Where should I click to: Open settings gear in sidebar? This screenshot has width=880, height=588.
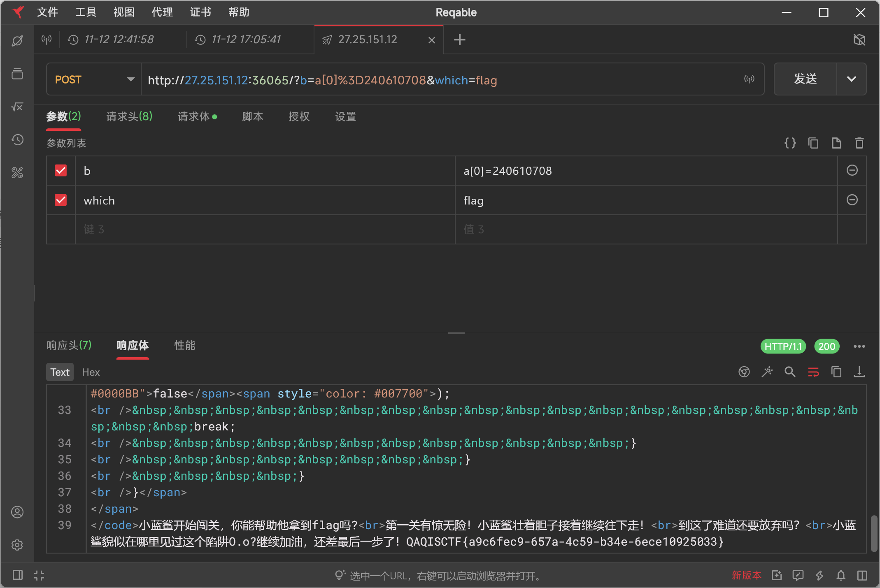17,545
